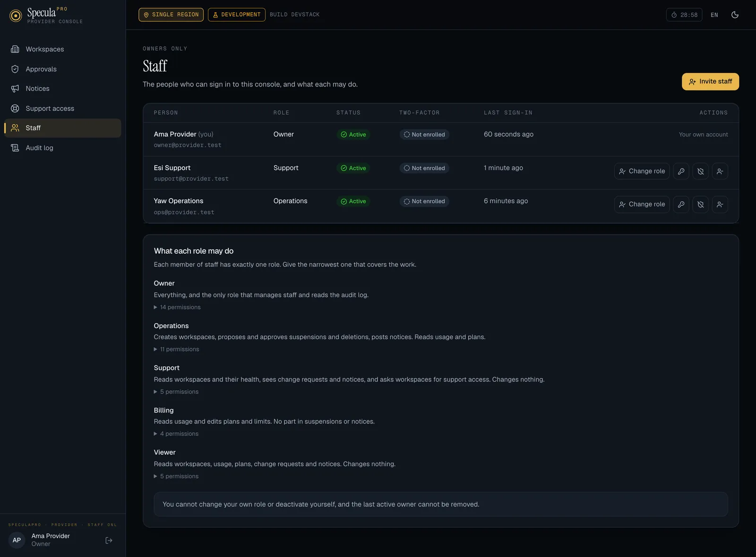Viewport: 756px width, 557px height.
Task: Select Staff in the sidebar
Action: click(62, 128)
